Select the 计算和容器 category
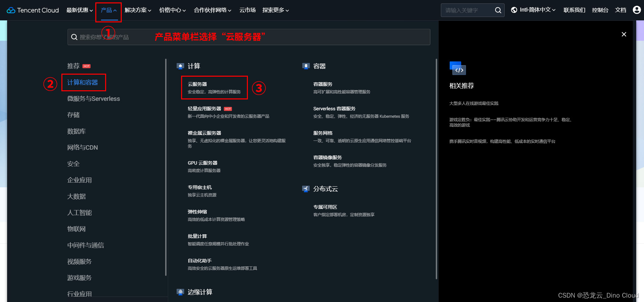644x302 pixels. 82,82
